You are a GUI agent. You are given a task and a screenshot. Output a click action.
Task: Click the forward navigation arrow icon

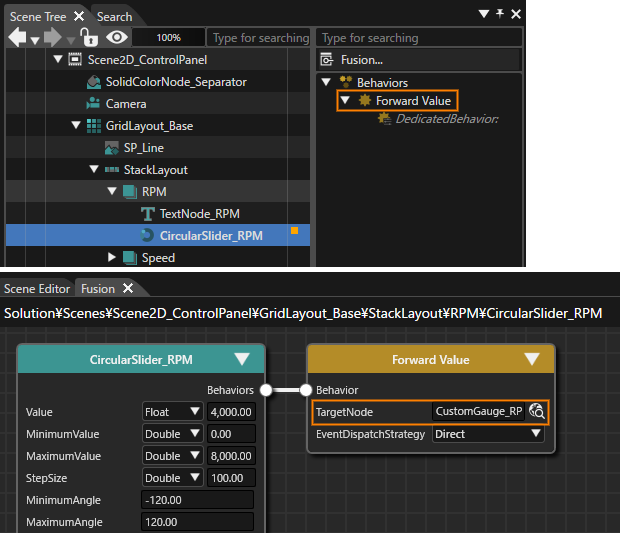click(x=53, y=38)
